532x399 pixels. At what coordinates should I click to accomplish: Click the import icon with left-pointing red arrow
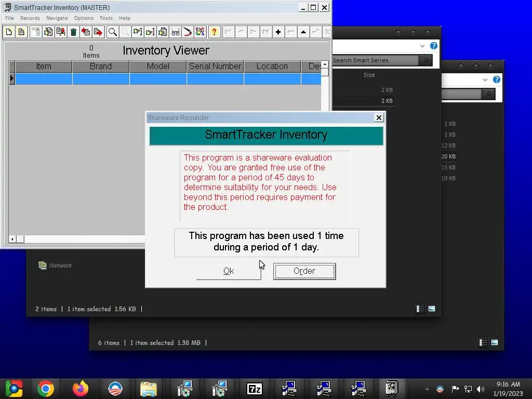[86, 32]
